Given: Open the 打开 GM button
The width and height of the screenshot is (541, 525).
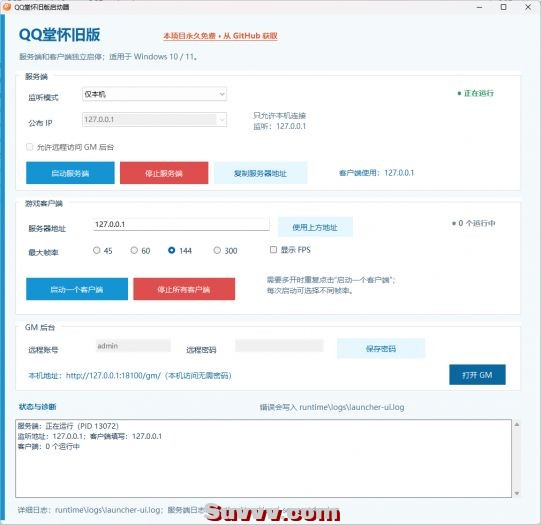Looking at the screenshot, I should (477, 375).
